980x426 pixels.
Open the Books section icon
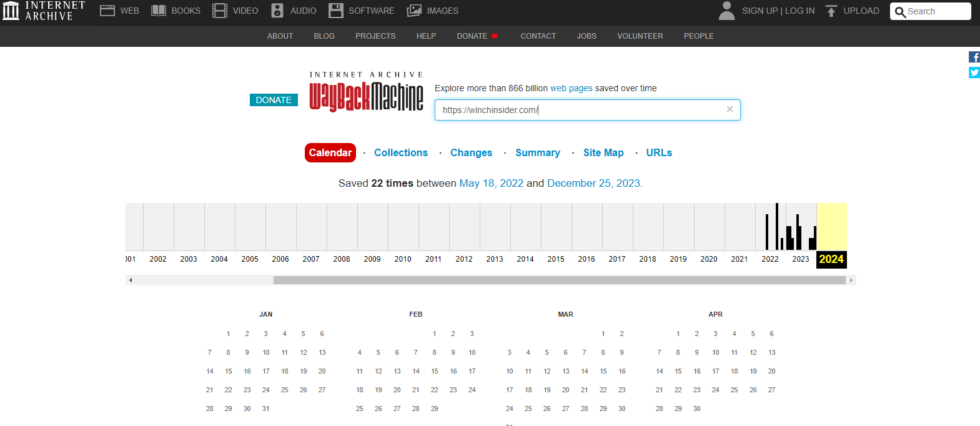point(159,11)
